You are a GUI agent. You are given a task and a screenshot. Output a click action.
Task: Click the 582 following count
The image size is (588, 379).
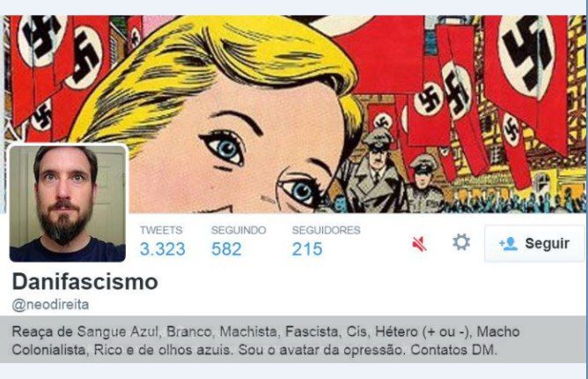coord(226,249)
